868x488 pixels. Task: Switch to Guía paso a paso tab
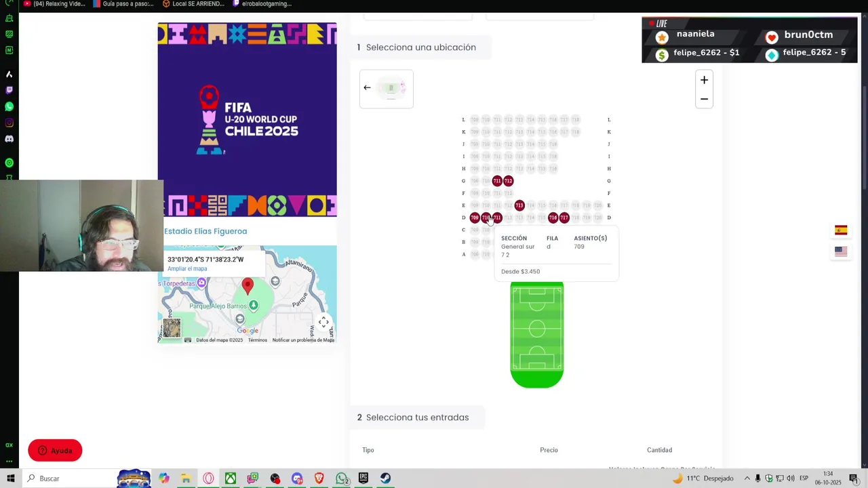pos(123,4)
